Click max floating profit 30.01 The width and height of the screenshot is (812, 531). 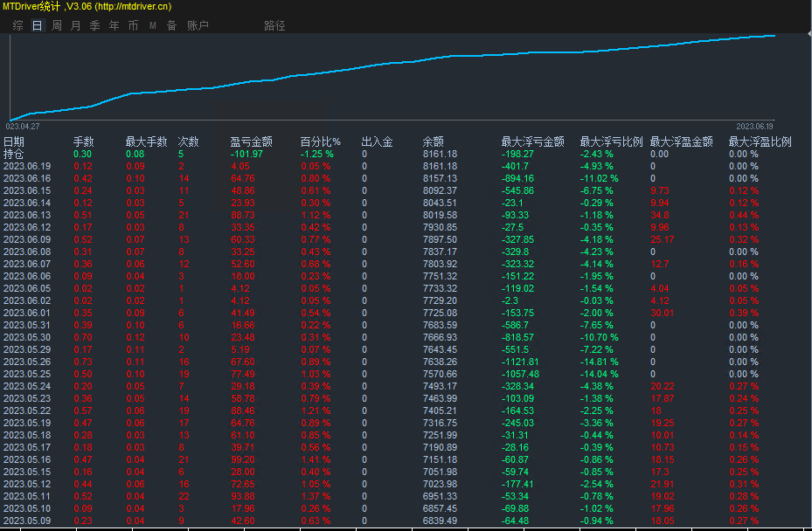click(x=663, y=314)
